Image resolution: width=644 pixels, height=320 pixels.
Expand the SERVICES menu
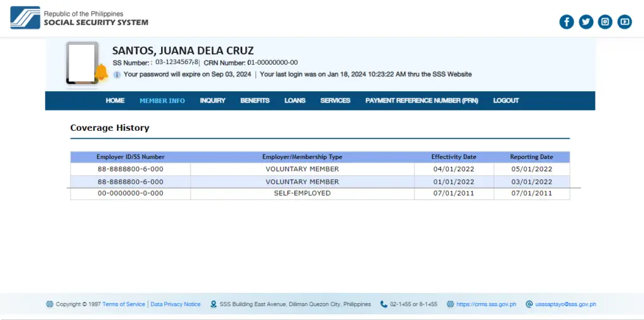335,101
